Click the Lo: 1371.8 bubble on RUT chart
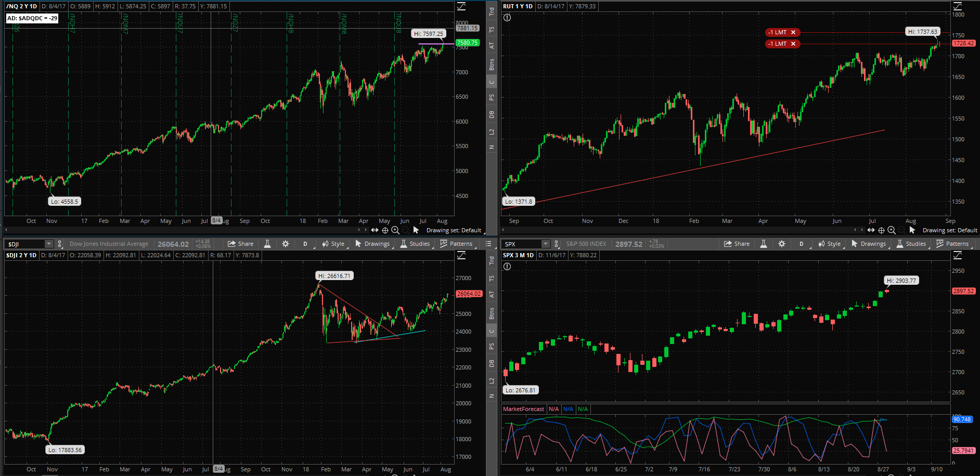This screenshot has width=980, height=476. [519, 202]
